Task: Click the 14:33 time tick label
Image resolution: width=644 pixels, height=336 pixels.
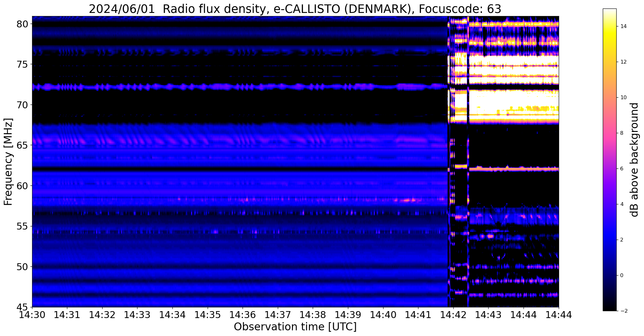Action: tap(137, 314)
